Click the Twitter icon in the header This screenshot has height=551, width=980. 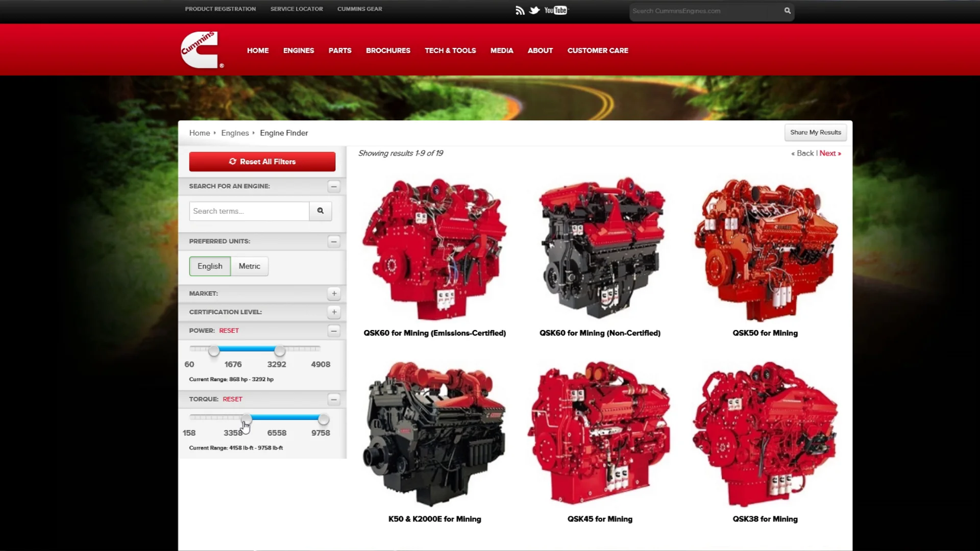[x=535, y=10]
